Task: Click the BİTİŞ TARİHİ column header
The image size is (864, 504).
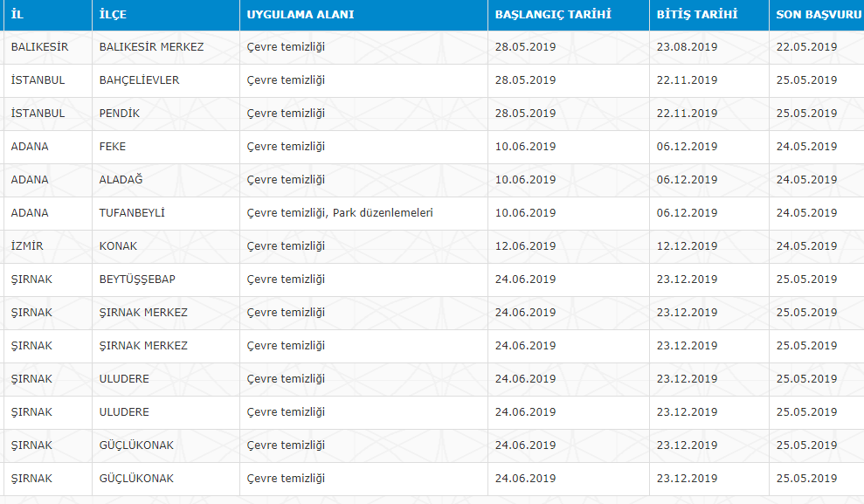Action: coord(697,15)
